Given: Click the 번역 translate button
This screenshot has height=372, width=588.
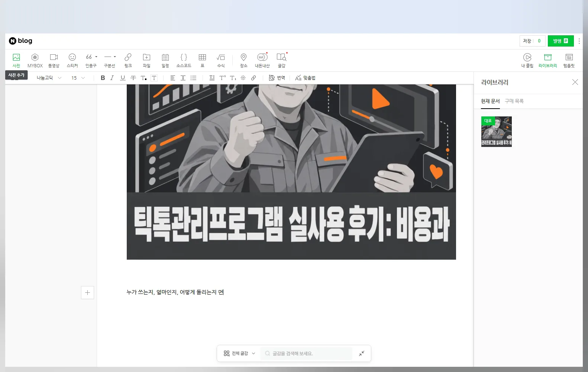Looking at the screenshot, I should pos(277,78).
